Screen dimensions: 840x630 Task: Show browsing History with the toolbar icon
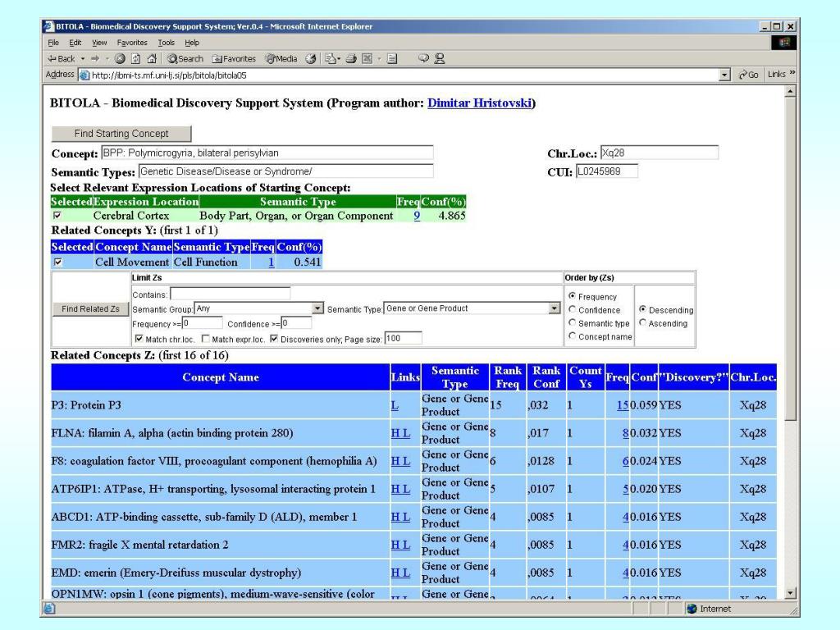coord(311,58)
